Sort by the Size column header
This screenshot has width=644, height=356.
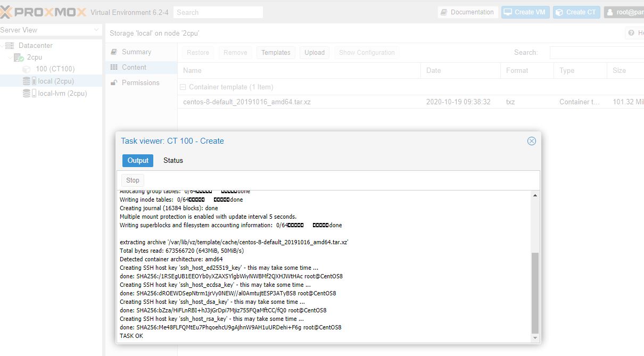[x=625, y=70]
